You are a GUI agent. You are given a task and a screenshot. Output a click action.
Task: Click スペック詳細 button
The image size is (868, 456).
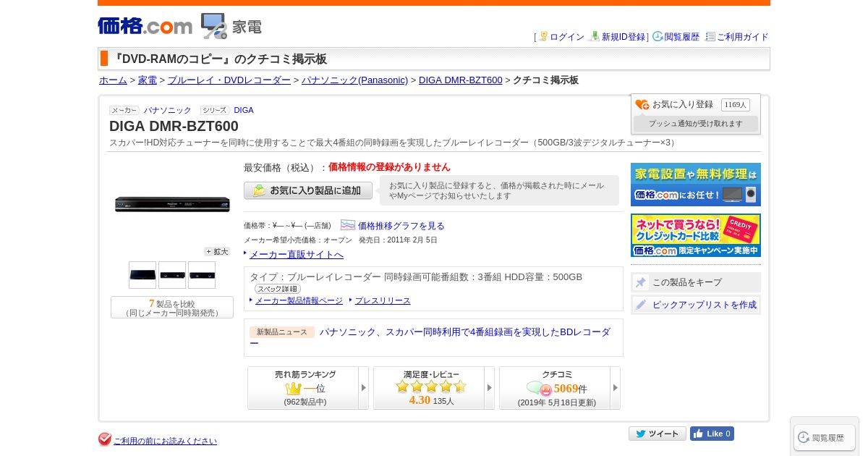click(x=278, y=289)
